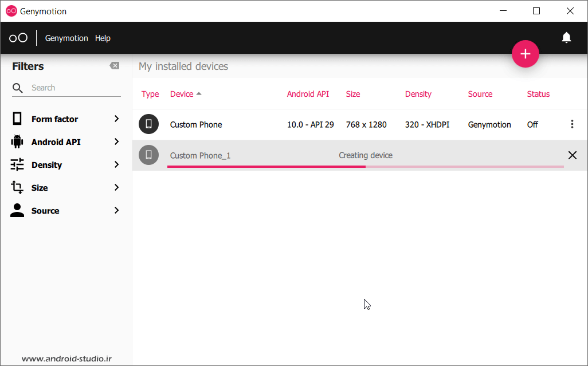Click the Custom Phone device type icon

pos(148,124)
